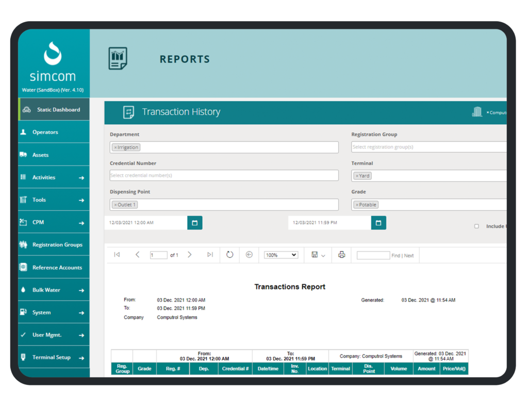This screenshot has width=528, height=420.
Task: Select Static Dashboard in the sidebar
Action: point(25,109)
